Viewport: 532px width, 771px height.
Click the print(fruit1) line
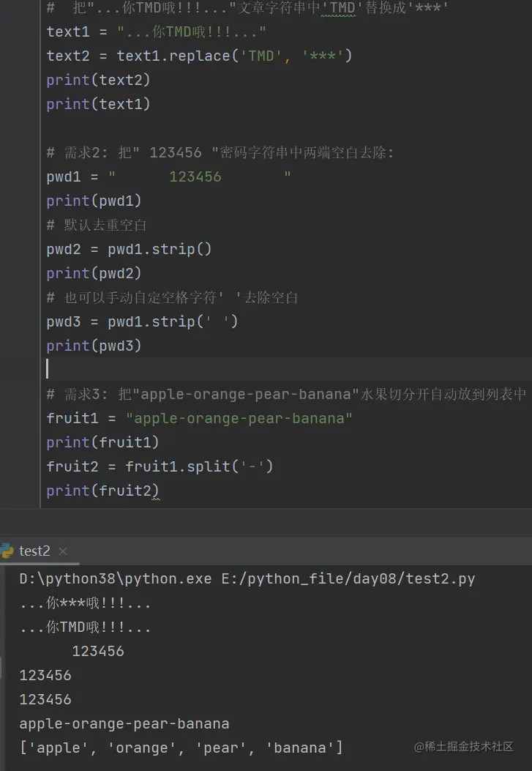click(102, 442)
